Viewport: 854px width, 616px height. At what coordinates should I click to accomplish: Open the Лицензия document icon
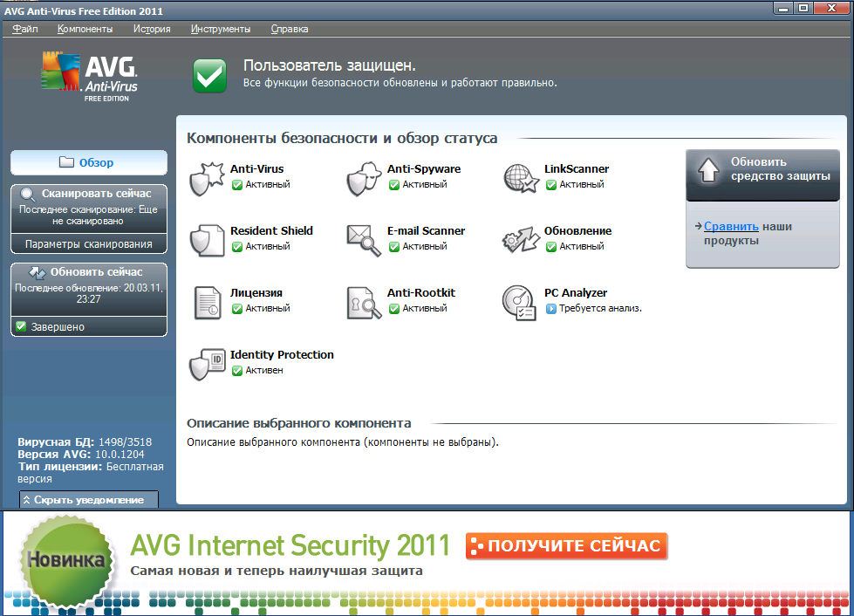pyautogui.click(x=207, y=302)
